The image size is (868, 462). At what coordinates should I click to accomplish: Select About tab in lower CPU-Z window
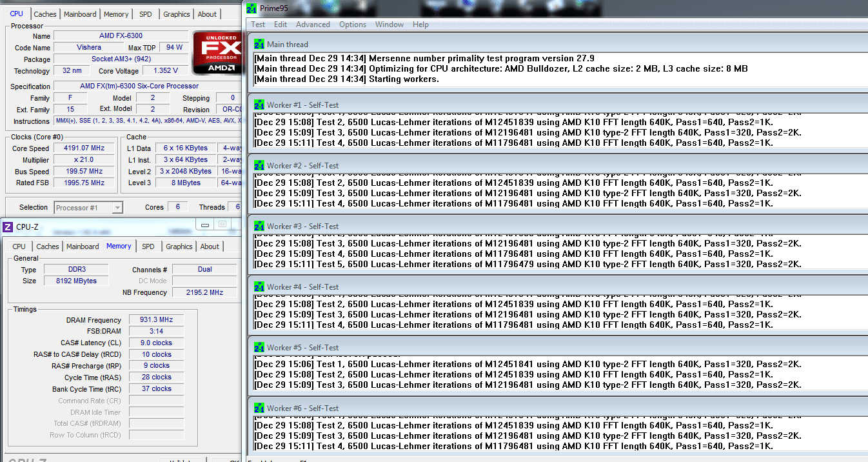210,246
